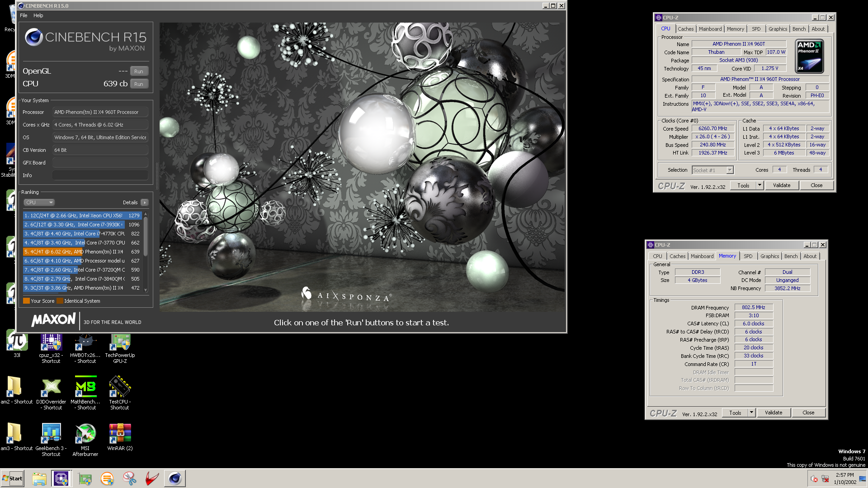Open the disconnected network tray icon
Image resolution: width=868 pixels, height=488 pixels.
click(x=825, y=479)
